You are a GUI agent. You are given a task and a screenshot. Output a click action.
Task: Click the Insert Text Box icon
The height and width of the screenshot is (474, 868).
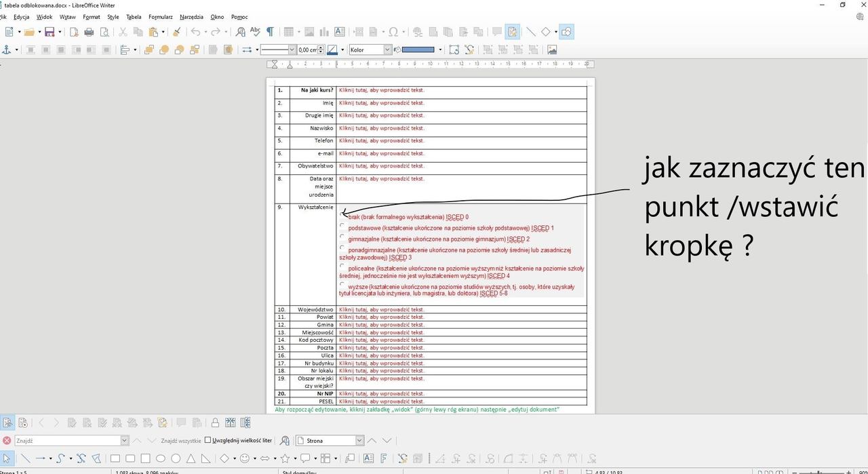[x=340, y=32]
